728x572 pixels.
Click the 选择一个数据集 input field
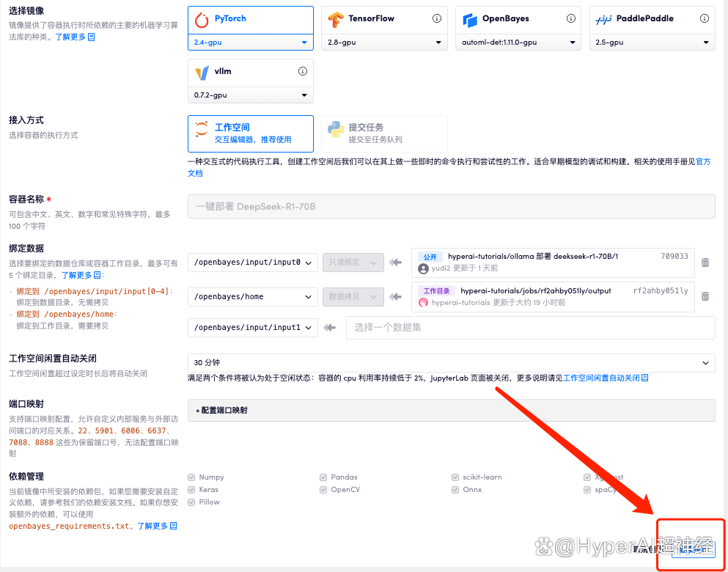(531, 327)
